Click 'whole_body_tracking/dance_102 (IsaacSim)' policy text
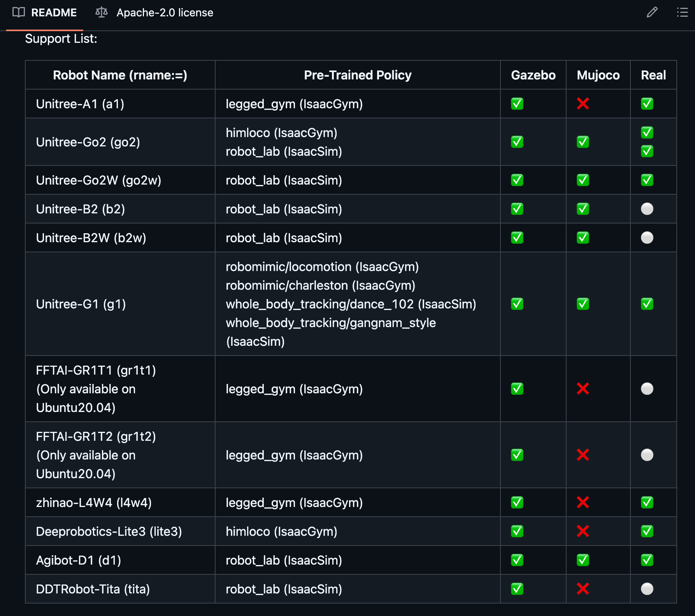This screenshot has width=695, height=616. (351, 304)
